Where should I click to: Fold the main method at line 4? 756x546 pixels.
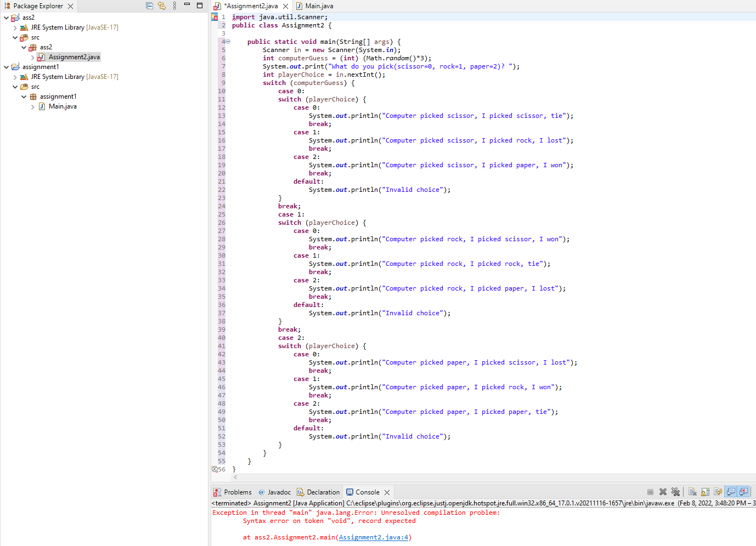228,42
